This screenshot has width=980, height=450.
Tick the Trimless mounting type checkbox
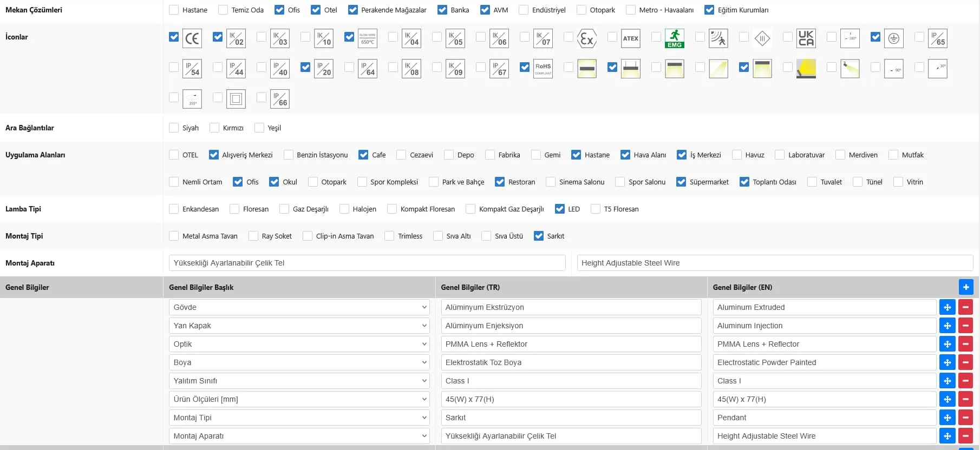pyautogui.click(x=389, y=236)
